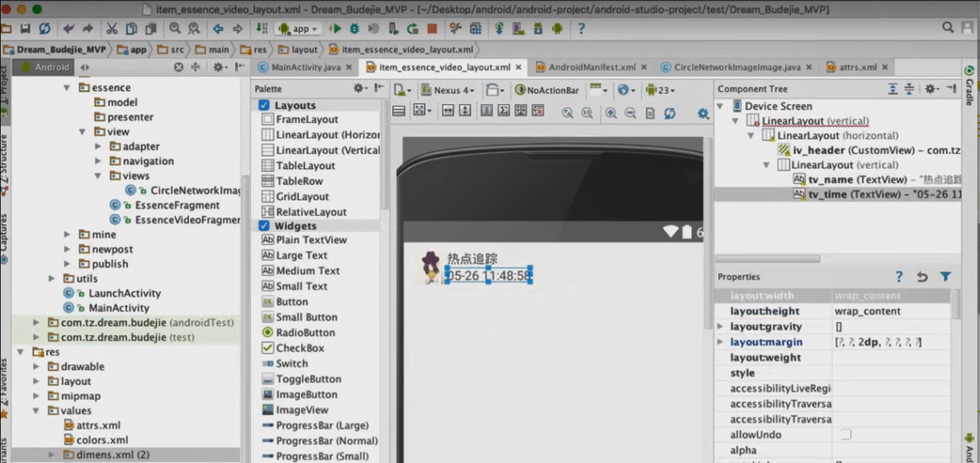Open the API 23 version dropdown
The height and width of the screenshot is (463, 980).
[663, 90]
